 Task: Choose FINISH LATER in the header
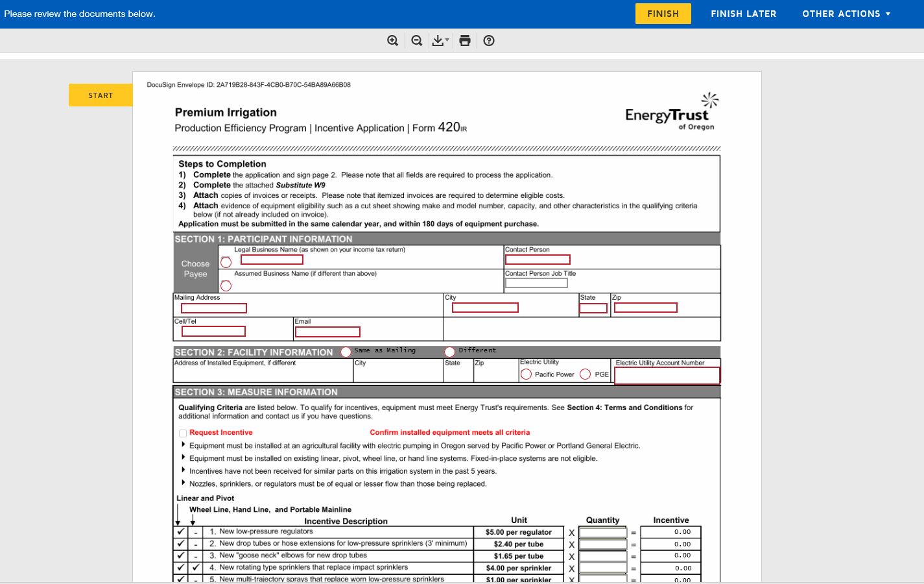click(744, 14)
